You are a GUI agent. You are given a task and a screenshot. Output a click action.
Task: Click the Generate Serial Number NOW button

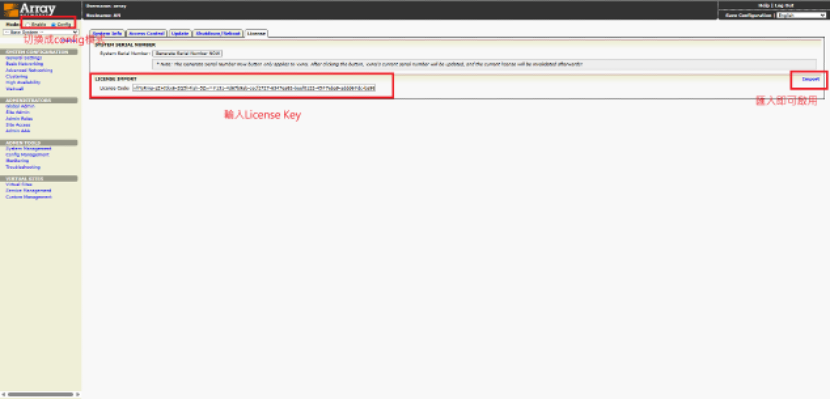point(187,53)
